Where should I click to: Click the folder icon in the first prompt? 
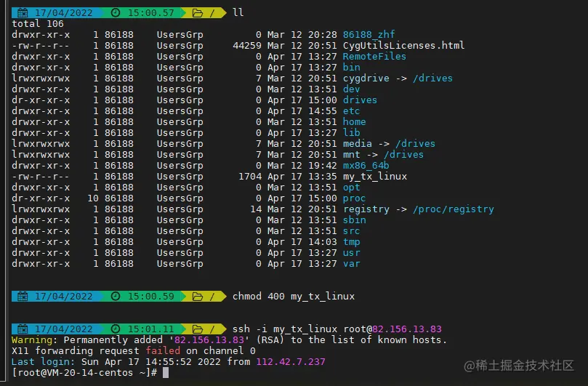[197, 13]
